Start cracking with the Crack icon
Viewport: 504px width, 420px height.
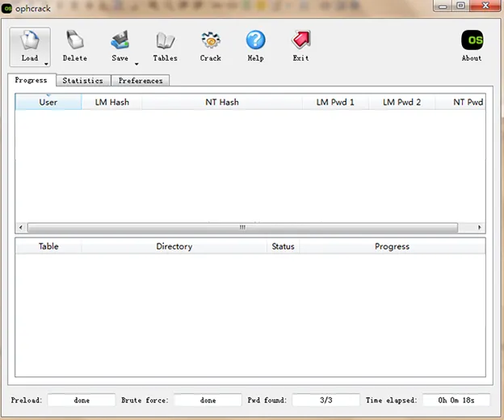pos(211,40)
